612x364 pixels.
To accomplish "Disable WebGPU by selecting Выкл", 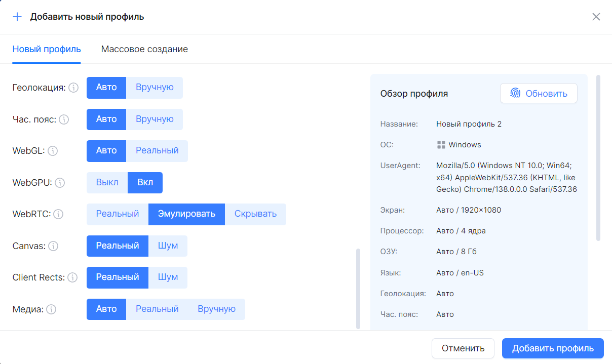I will click(x=107, y=182).
